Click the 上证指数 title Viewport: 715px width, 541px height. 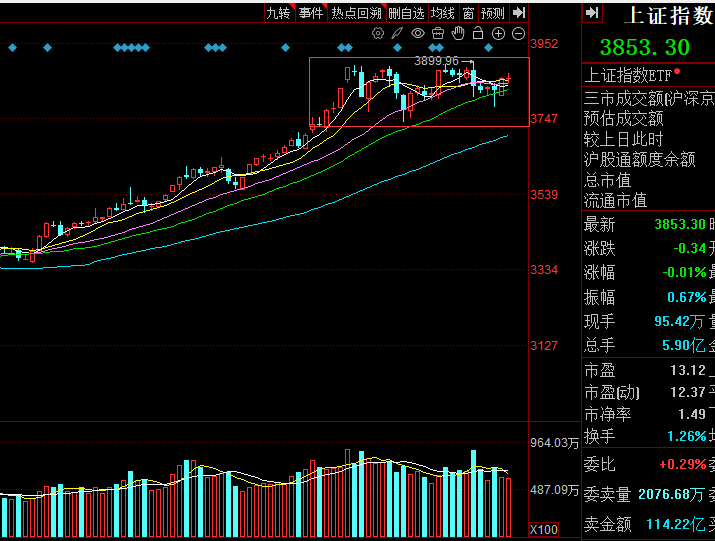668,16
